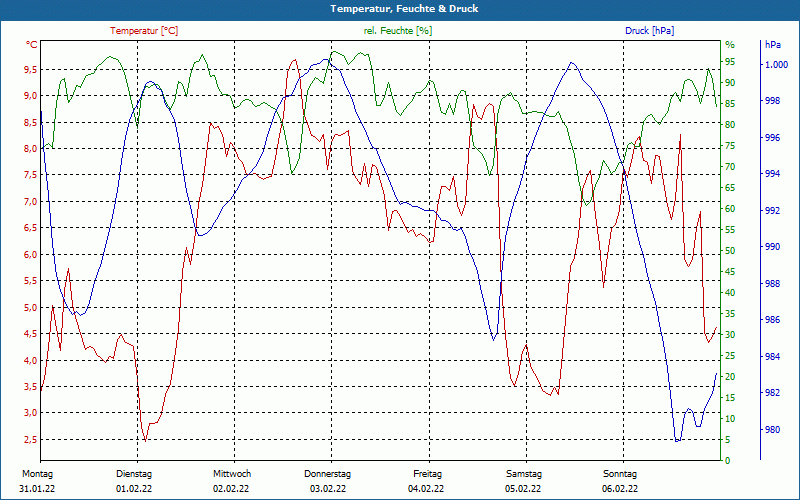The height and width of the screenshot is (500, 800).
Task: Click the 'Donnerstag' day label
Action: [x=328, y=474]
